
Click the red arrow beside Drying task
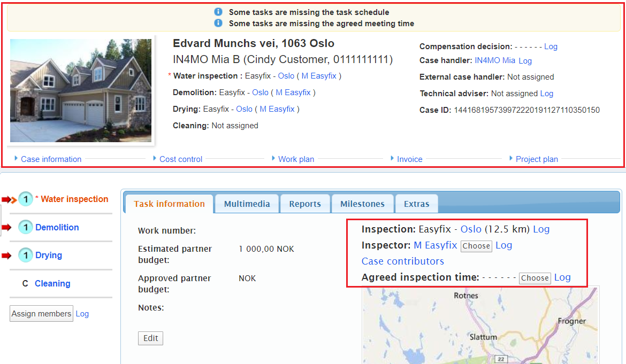pos(6,255)
